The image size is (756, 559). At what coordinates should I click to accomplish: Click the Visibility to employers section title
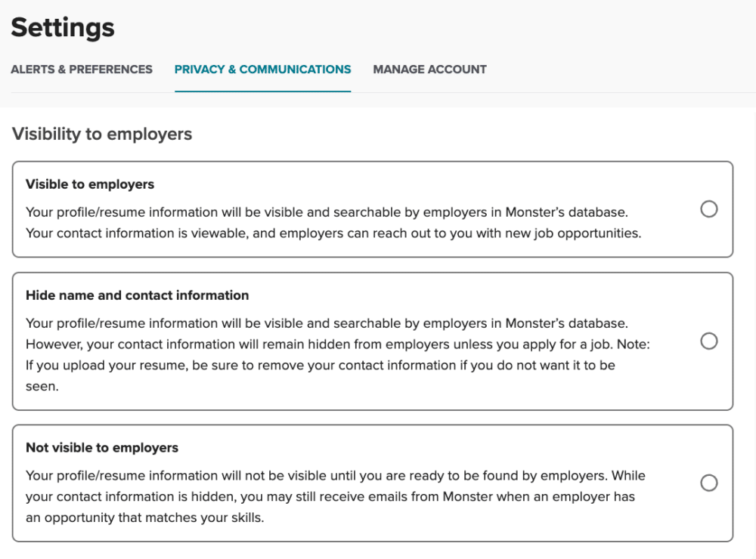[x=101, y=134]
